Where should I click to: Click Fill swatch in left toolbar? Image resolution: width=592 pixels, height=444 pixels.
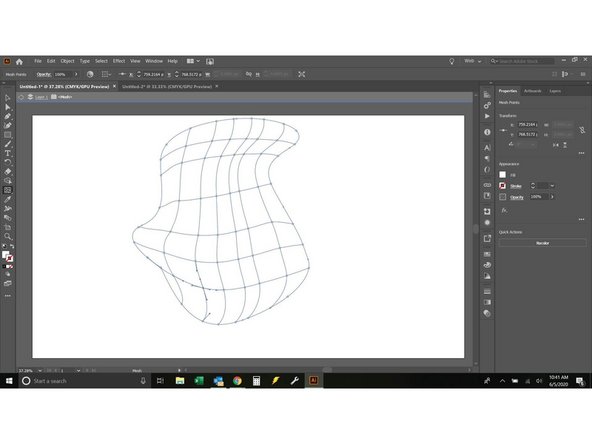coord(5,255)
